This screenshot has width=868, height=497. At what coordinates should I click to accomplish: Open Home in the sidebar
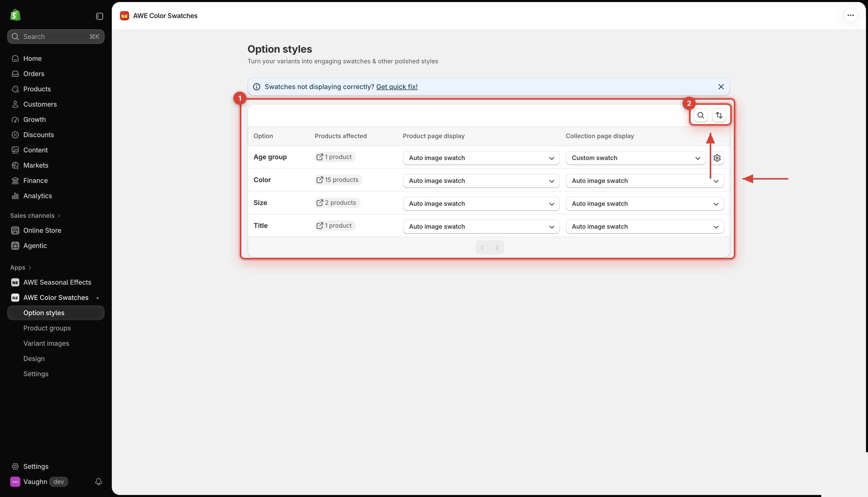click(56, 58)
